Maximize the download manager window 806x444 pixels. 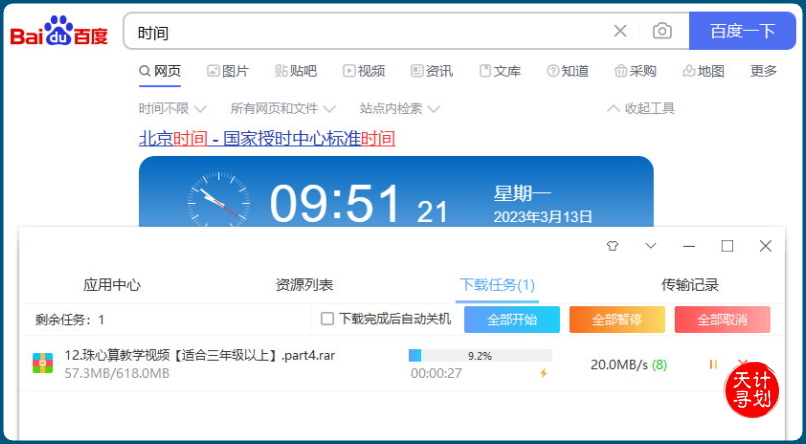(x=727, y=246)
